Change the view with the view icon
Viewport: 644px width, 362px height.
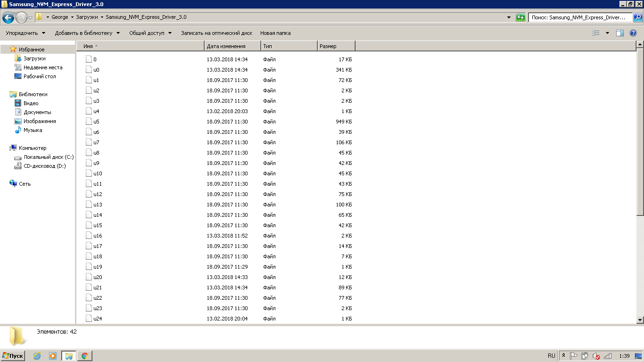point(596,33)
